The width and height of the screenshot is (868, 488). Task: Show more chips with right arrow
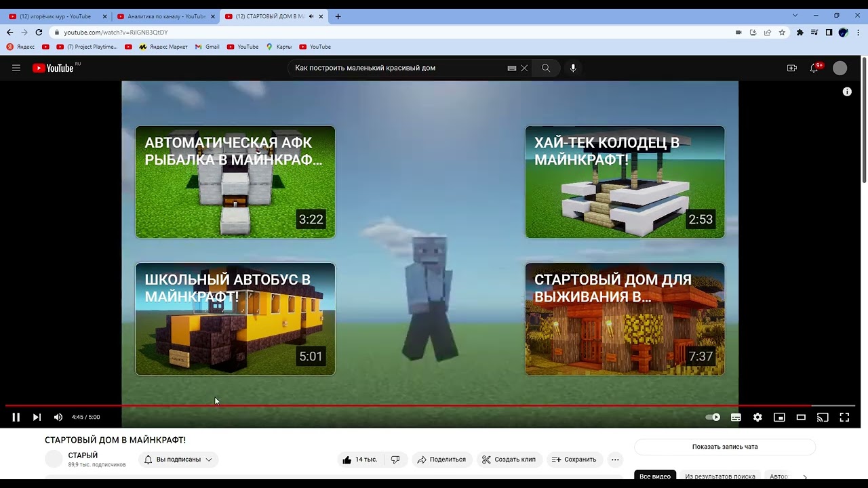(805, 477)
